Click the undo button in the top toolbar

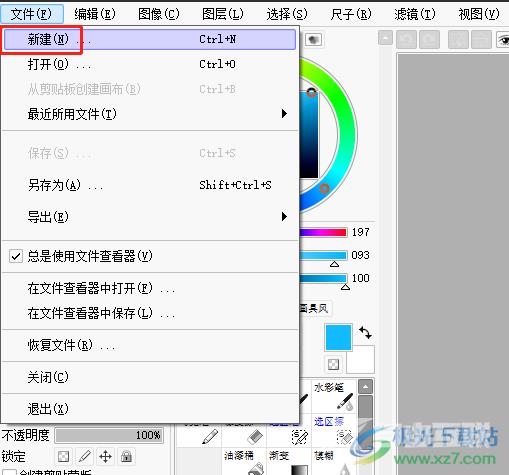[x=407, y=39]
